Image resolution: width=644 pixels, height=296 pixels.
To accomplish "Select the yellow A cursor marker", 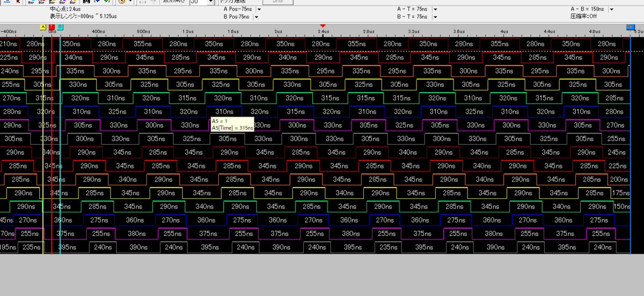I will coord(43,27).
